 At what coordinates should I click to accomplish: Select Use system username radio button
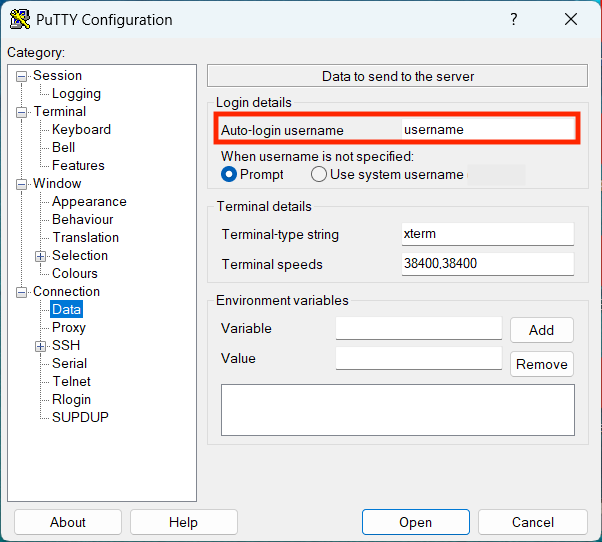[x=319, y=174]
